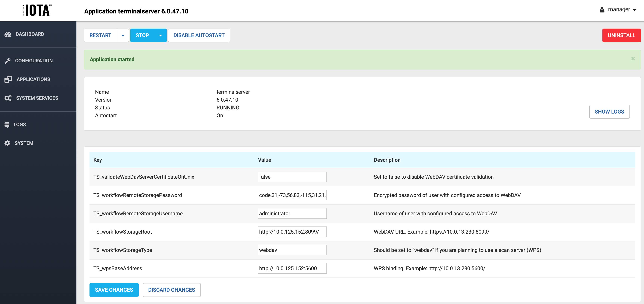
Task: Open the Logs sidebar icon
Action: click(x=7, y=124)
